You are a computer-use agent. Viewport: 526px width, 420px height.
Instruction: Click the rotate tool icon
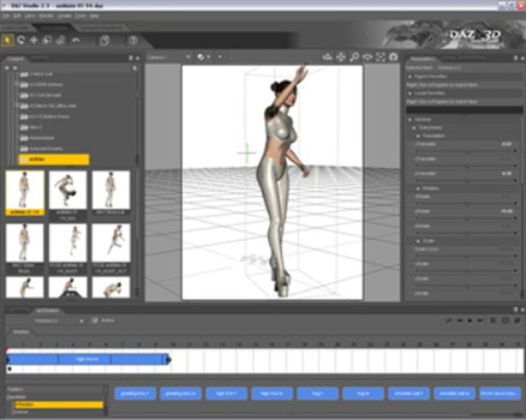tap(20, 41)
